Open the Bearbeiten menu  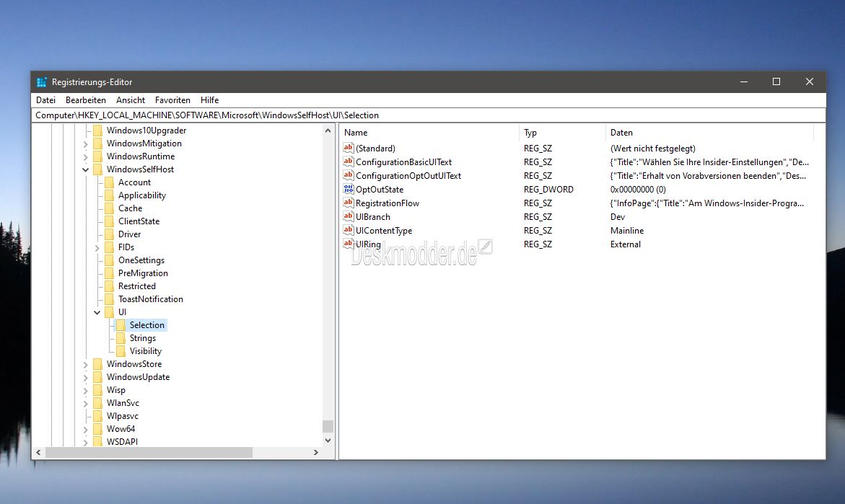(x=86, y=100)
